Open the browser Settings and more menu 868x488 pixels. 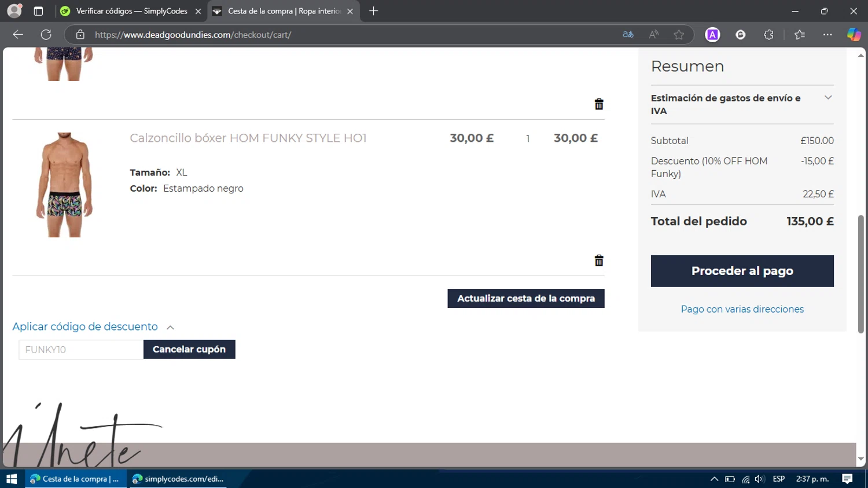(827, 35)
